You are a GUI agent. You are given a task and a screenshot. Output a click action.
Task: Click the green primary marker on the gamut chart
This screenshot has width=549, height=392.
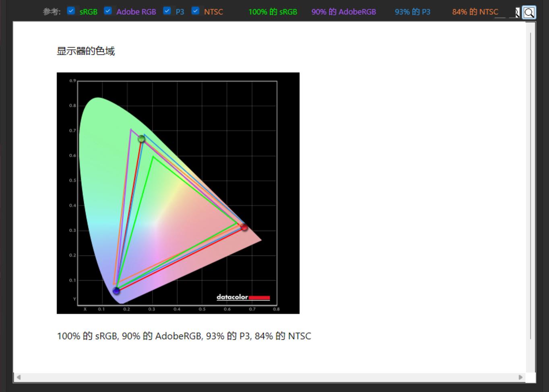click(141, 139)
